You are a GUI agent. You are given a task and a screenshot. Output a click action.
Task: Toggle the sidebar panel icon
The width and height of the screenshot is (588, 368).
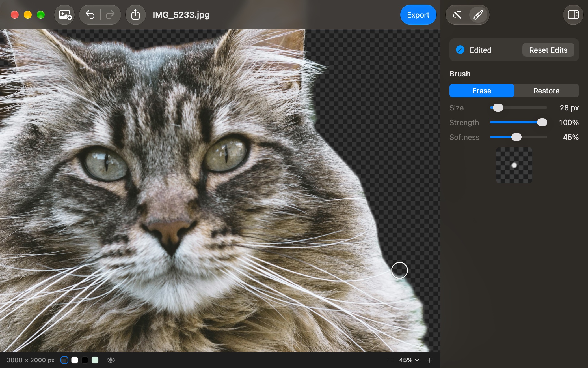click(573, 15)
